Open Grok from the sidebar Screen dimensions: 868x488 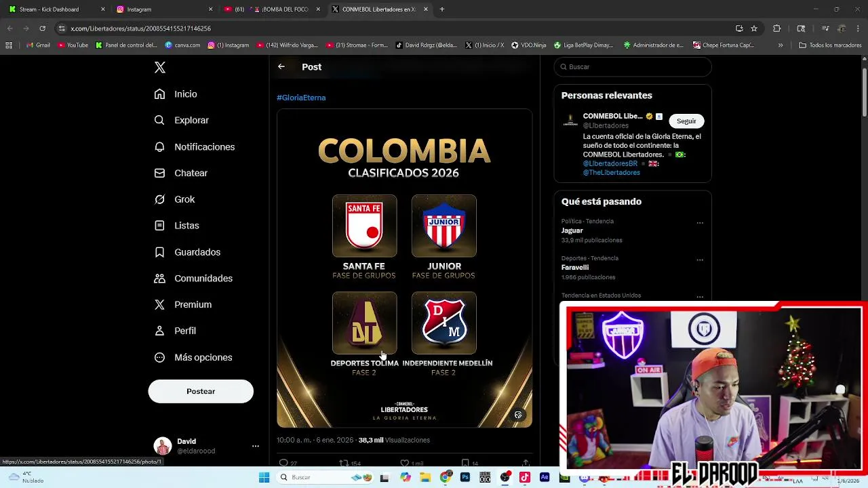pyautogui.click(x=174, y=199)
